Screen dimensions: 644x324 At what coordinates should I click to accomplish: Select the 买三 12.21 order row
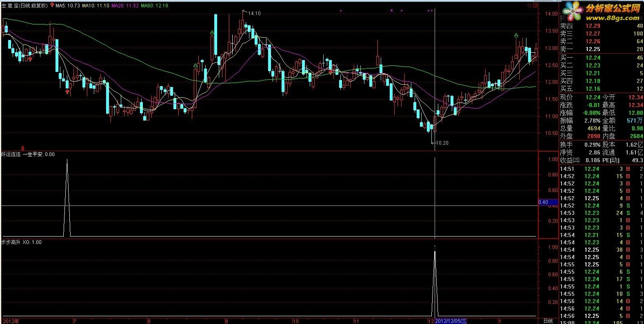pyautogui.click(x=602, y=73)
